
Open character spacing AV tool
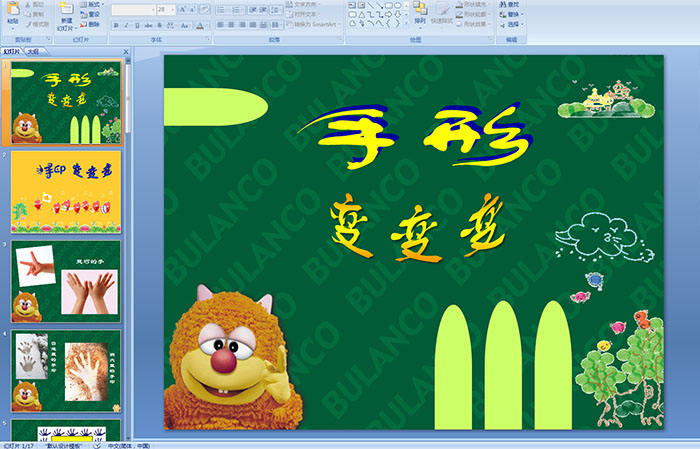(x=171, y=25)
